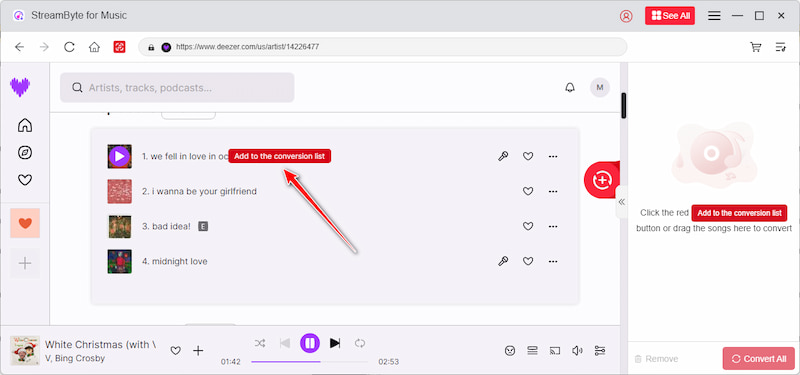Open the orange heart playlist tile in sidebar
800x375 pixels.
tap(25, 223)
